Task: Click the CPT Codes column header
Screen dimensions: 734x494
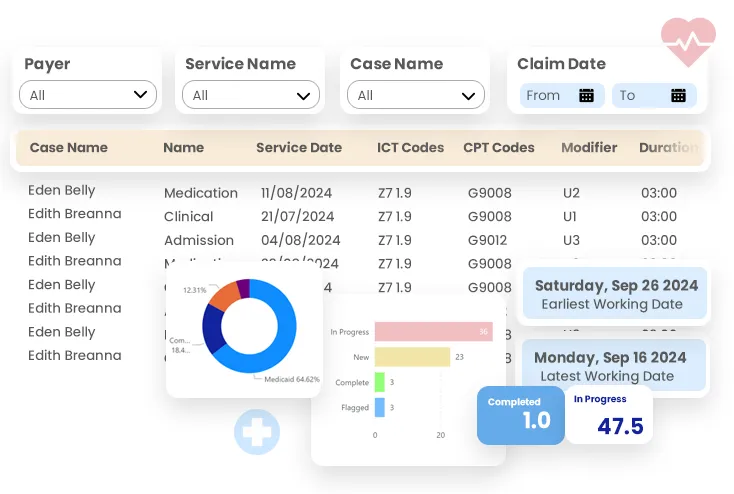Action: point(498,148)
